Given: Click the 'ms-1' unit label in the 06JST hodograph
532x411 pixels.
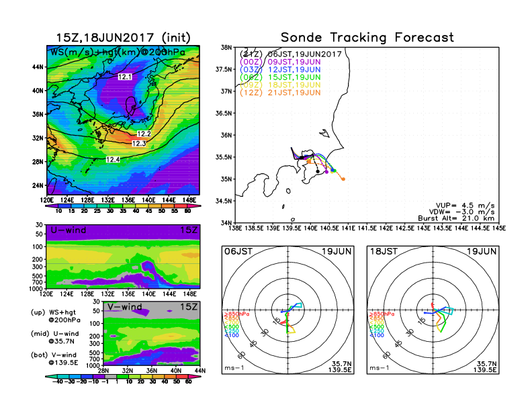Looking at the screenshot, I should click(234, 368).
